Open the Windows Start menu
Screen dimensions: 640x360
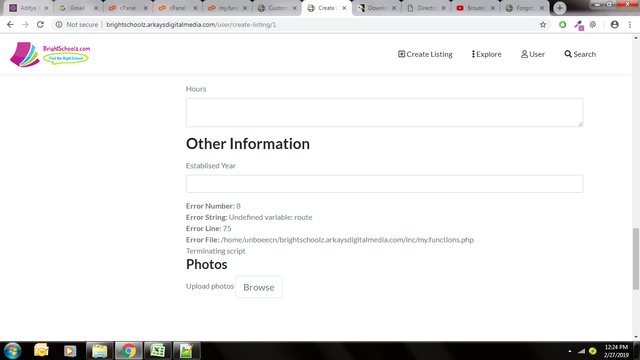pos(12,351)
